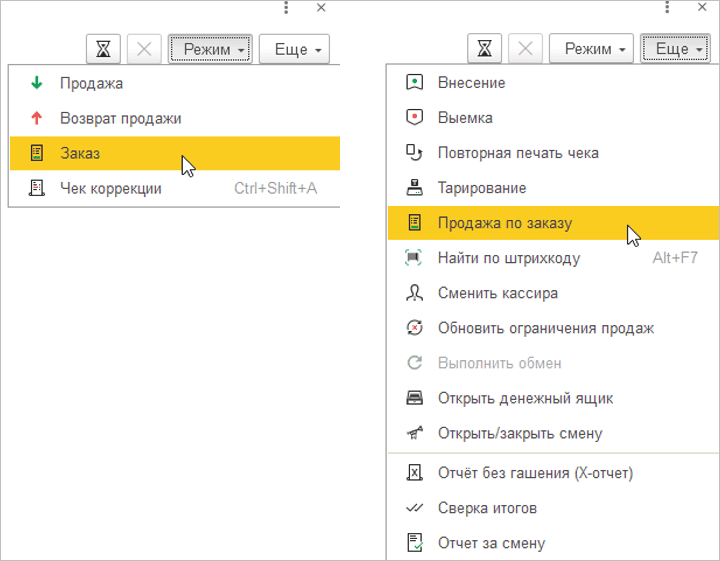
Task: Click the green Продажа arrow icon
Action: 37,83
